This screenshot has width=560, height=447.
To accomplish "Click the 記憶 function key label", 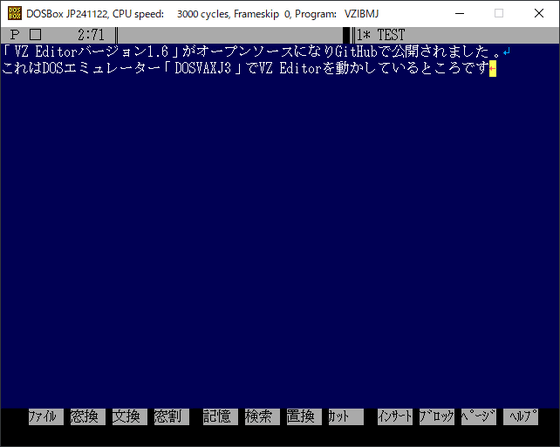I will coord(220,417).
